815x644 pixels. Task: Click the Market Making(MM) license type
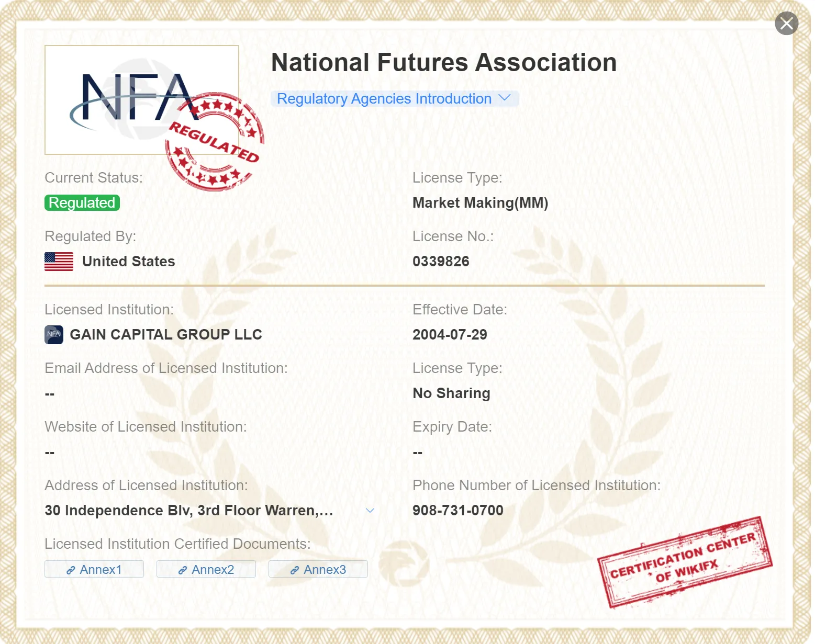click(481, 203)
